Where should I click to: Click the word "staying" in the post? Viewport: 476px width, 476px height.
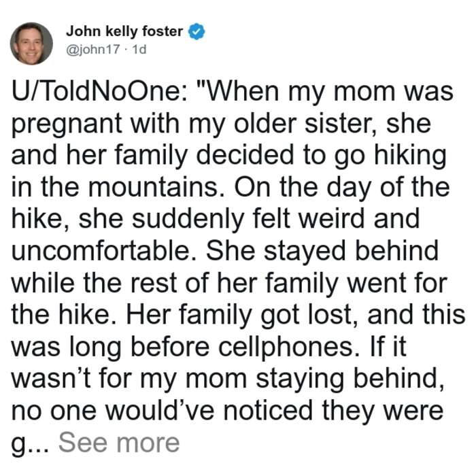301,379
